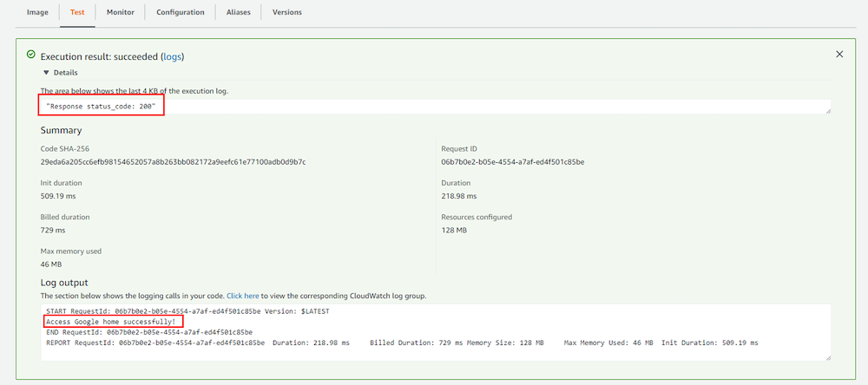The width and height of the screenshot is (868, 385).
Task: Click the 'Access Google home successfully!' log line
Action: pos(110,322)
